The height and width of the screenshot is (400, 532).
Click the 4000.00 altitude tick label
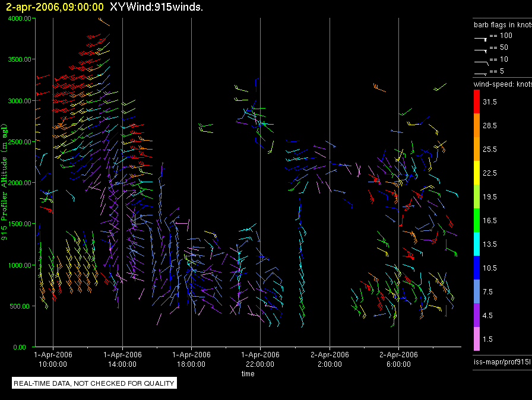coord(20,18)
